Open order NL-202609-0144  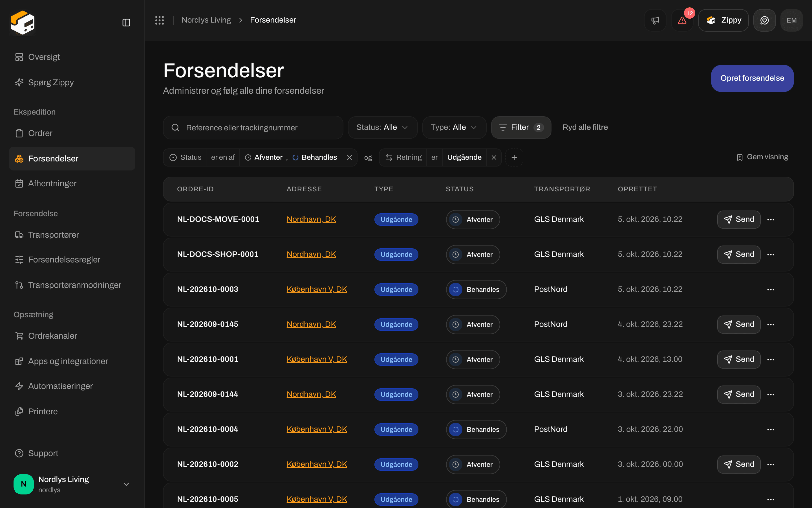[207, 394]
